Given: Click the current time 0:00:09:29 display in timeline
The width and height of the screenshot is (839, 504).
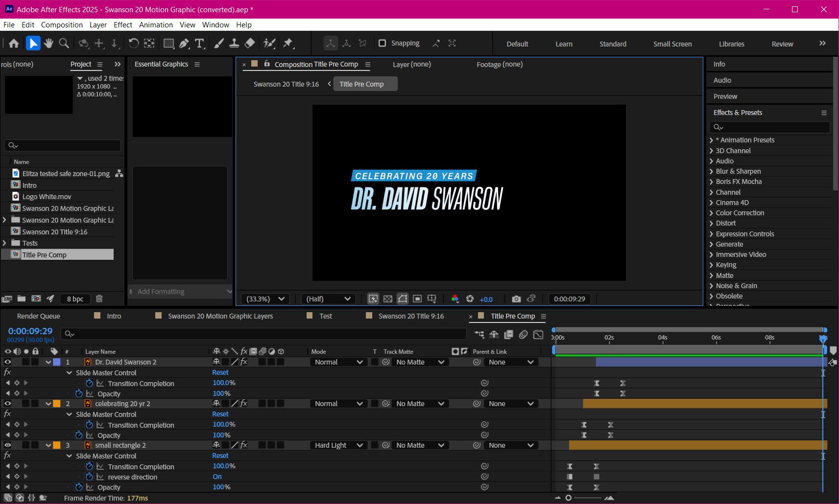Looking at the screenshot, I should pos(30,331).
